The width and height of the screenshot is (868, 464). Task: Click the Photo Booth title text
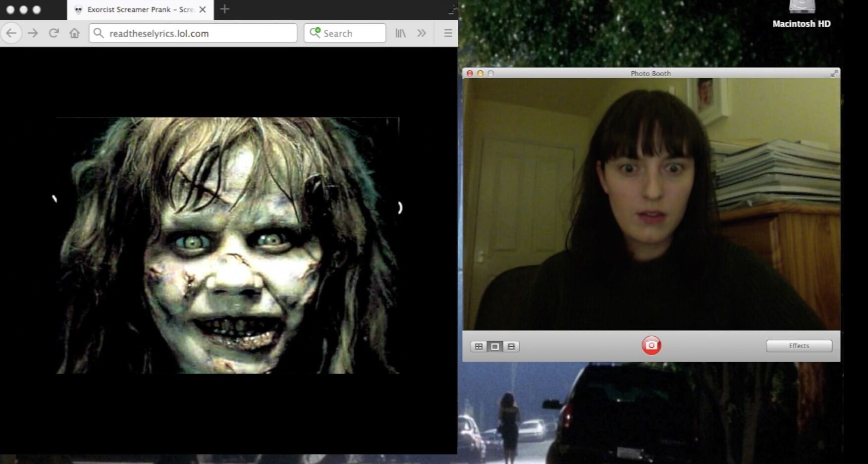651,73
